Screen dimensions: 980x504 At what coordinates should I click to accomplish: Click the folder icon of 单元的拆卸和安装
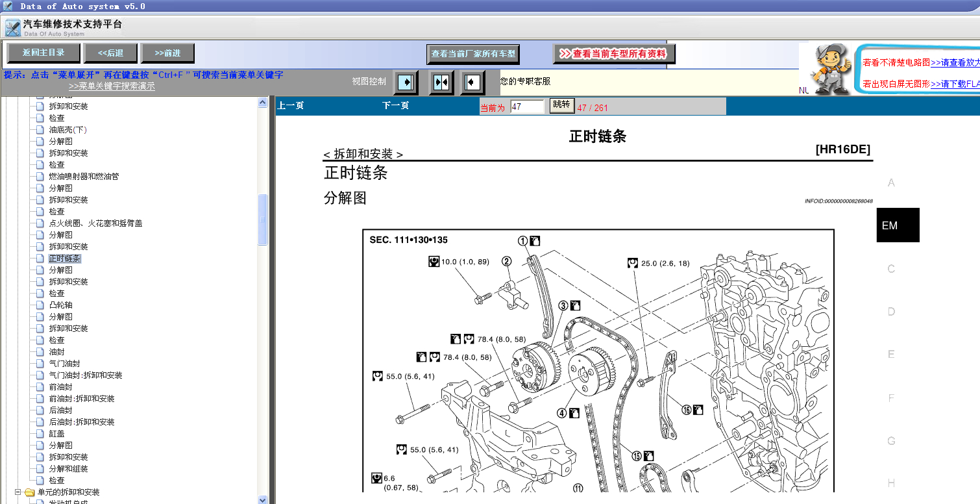29,492
